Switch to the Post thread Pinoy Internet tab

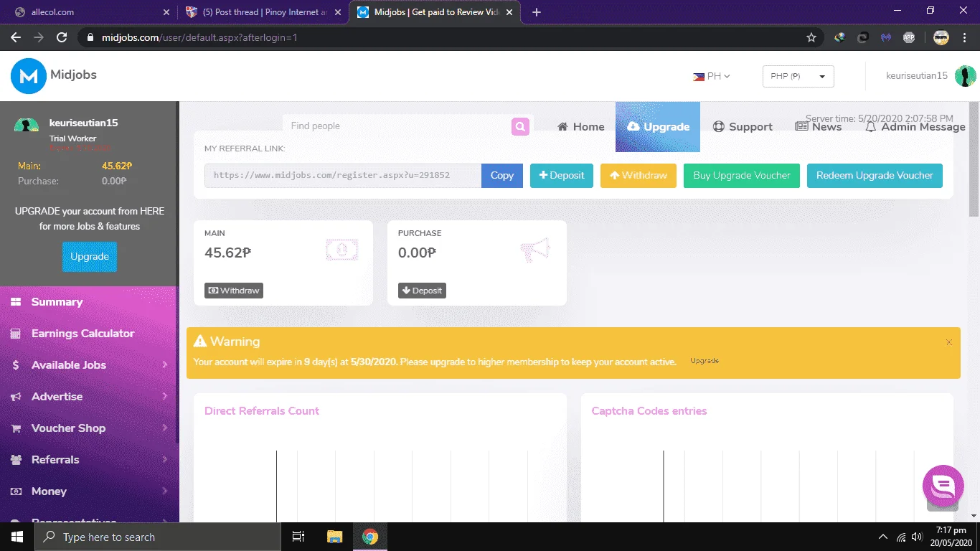262,12
